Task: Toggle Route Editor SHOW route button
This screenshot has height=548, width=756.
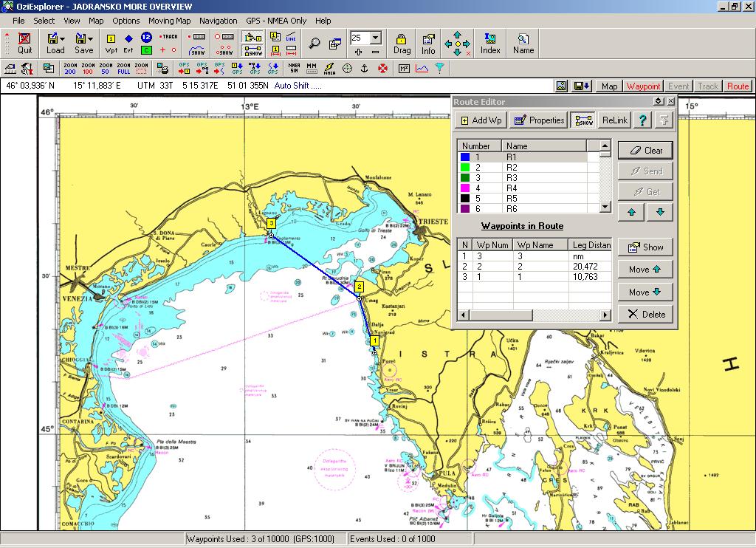Action: [583, 120]
